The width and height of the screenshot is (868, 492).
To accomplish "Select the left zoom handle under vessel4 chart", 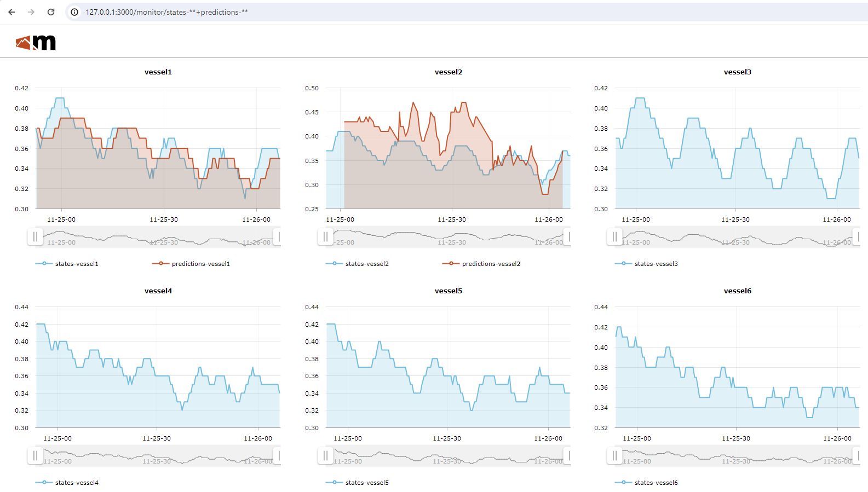I will (35, 456).
